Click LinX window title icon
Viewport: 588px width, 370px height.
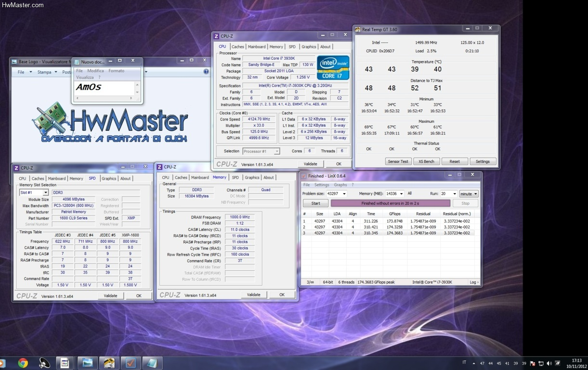[304, 176]
